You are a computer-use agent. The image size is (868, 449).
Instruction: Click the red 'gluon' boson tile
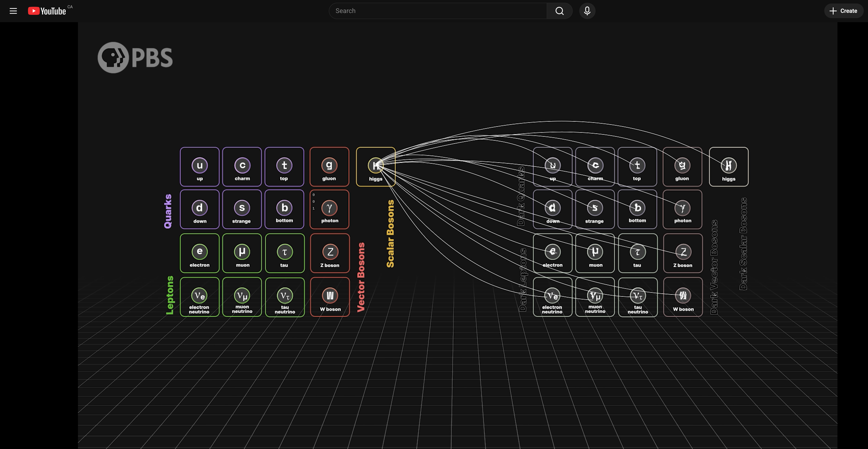(330, 167)
